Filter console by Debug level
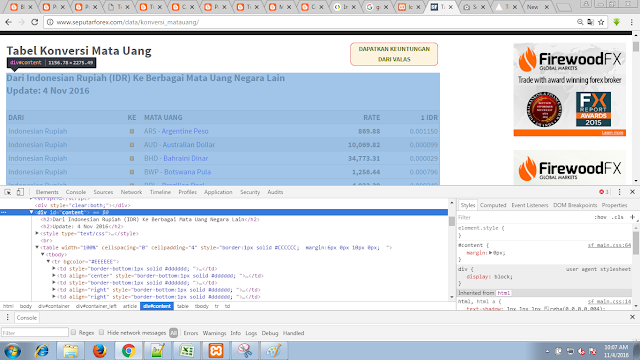 pyautogui.click(x=270, y=333)
